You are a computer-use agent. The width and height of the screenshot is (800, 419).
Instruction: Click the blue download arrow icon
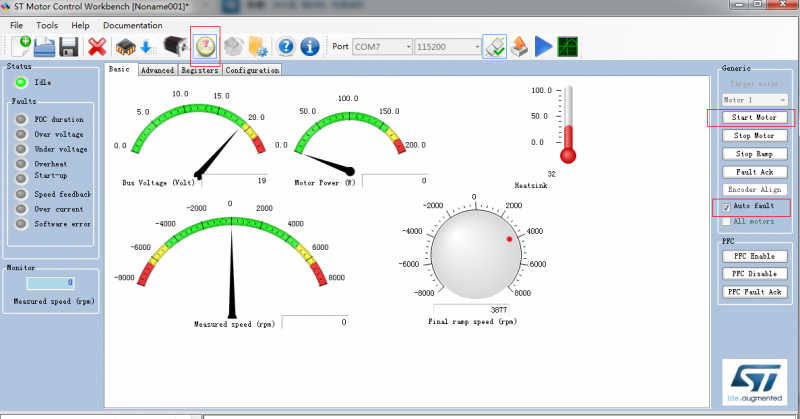pos(148,47)
